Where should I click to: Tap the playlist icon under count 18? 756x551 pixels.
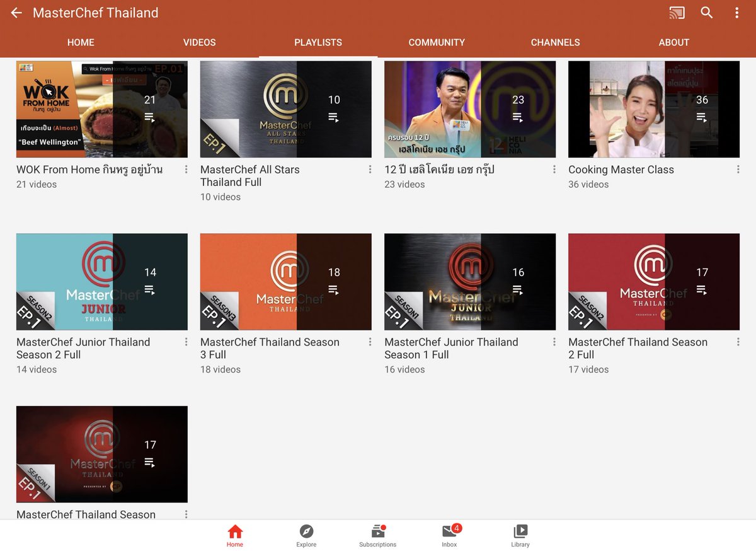tap(334, 290)
